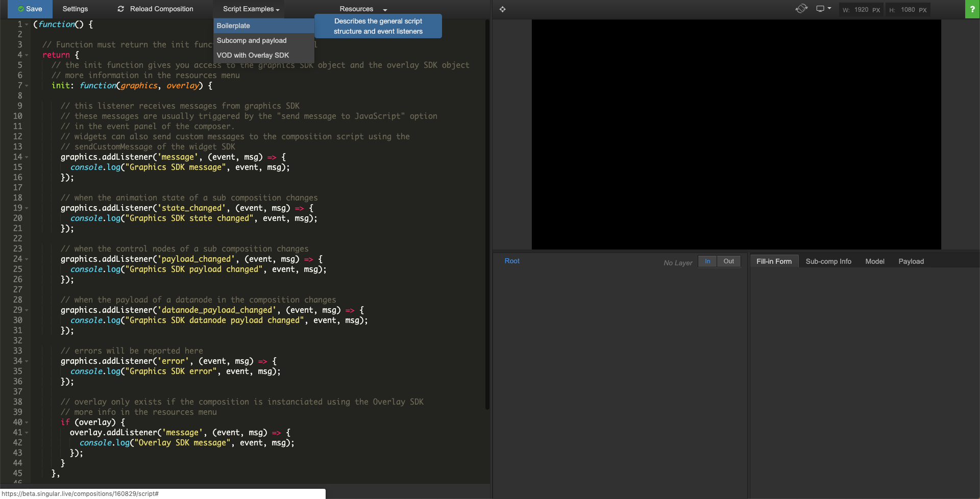This screenshot has width=980, height=499.
Task: Switch to the Model tab
Action: click(874, 261)
